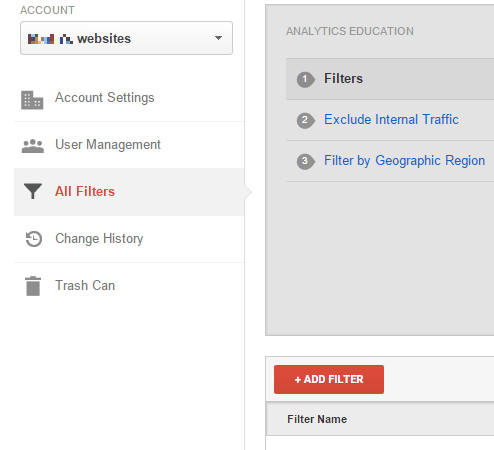Viewport: 494px width, 450px height.
Task: Open the Trash Can section
Action: tap(85, 286)
